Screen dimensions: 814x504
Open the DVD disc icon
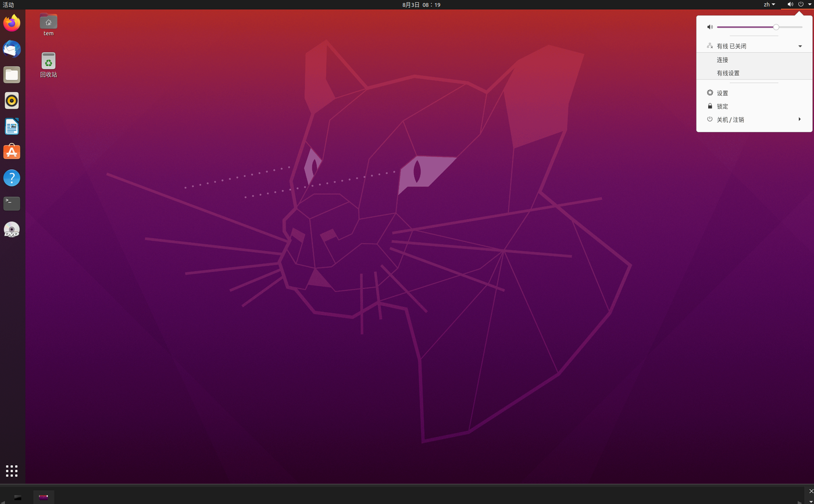[x=12, y=230]
